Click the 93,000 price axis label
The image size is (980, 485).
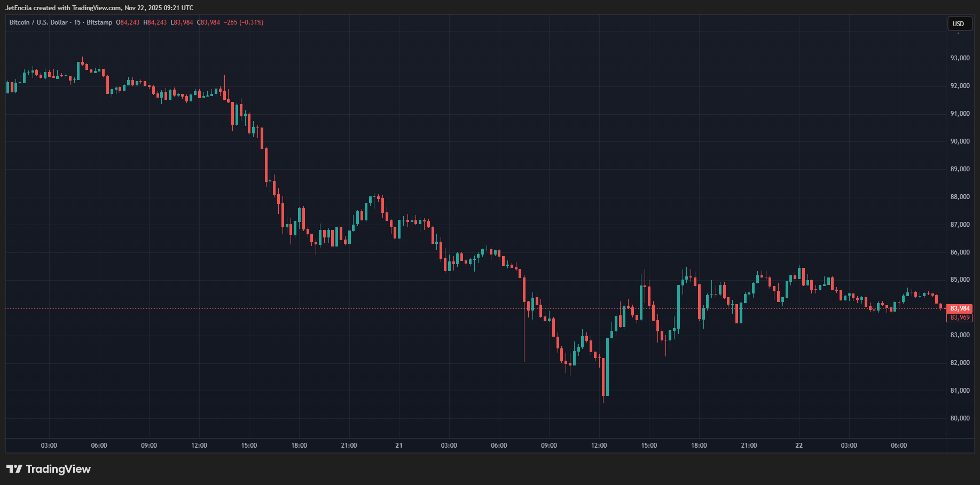tap(960, 58)
